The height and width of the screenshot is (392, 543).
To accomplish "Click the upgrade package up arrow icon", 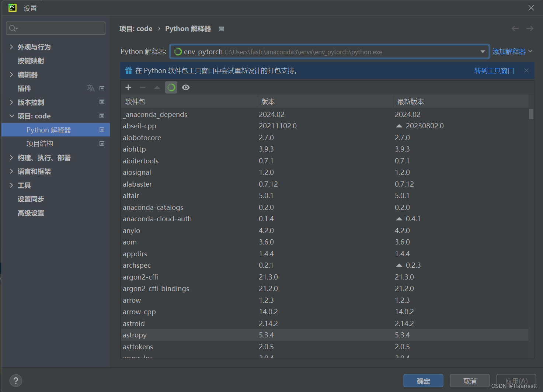I will coord(157,87).
